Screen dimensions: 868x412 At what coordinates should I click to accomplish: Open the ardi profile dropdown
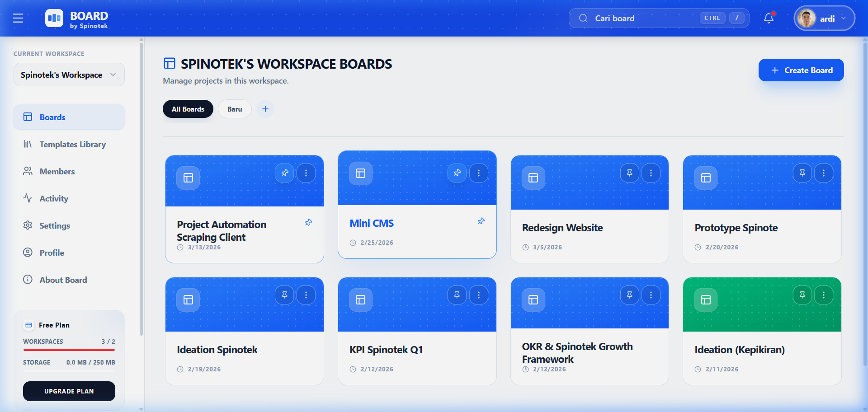point(824,18)
